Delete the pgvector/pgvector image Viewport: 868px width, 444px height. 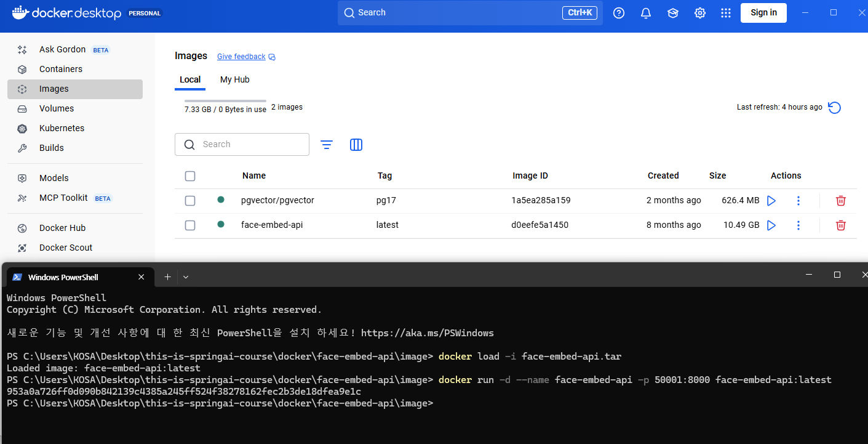(841, 201)
